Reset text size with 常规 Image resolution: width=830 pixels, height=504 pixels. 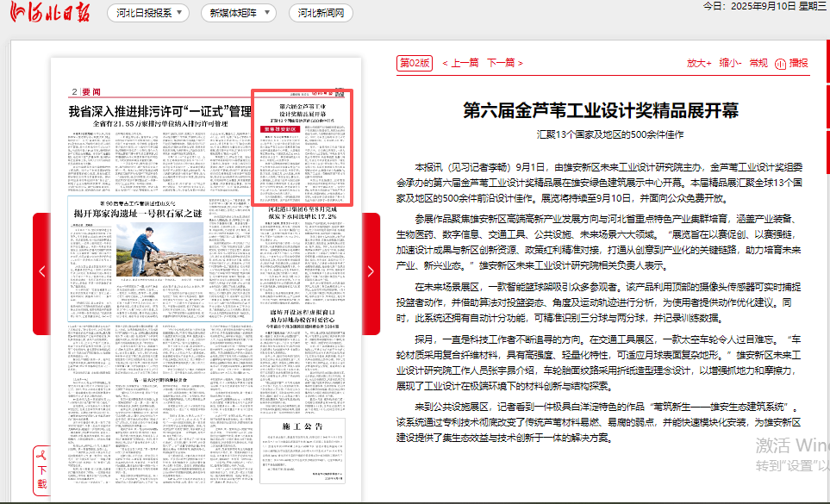click(758, 63)
